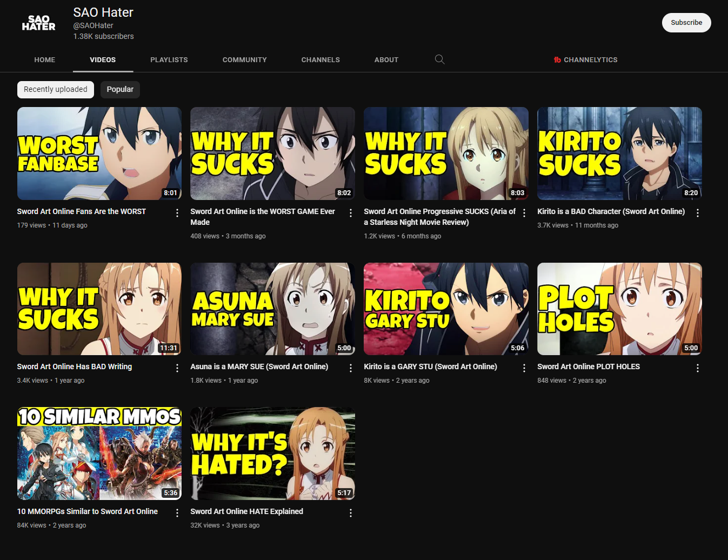Open options menu for HATE Explained video
728x560 pixels.
pos(351,513)
